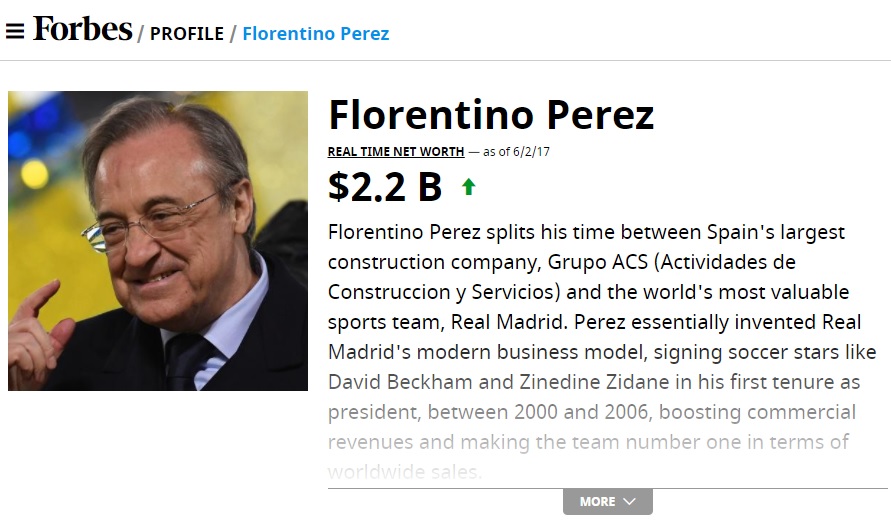Click the slash between Forbes and PROFILE
This screenshot has width=891, height=532.
[x=141, y=34]
